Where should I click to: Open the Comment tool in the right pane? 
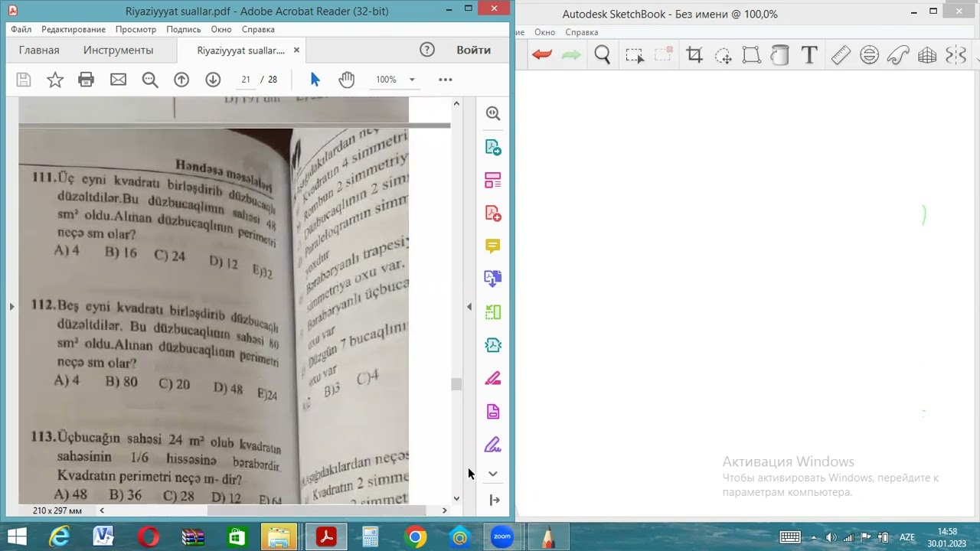493,246
